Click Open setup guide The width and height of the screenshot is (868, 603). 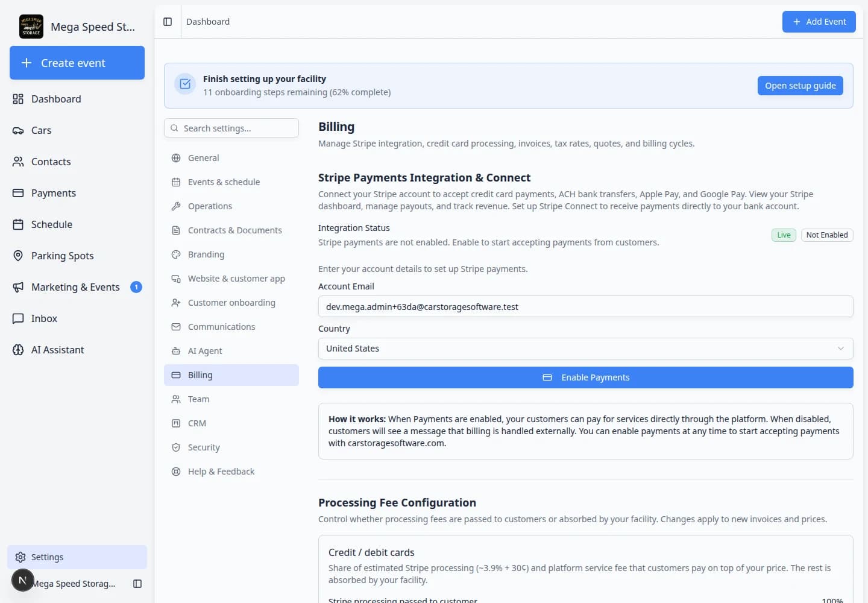click(800, 86)
